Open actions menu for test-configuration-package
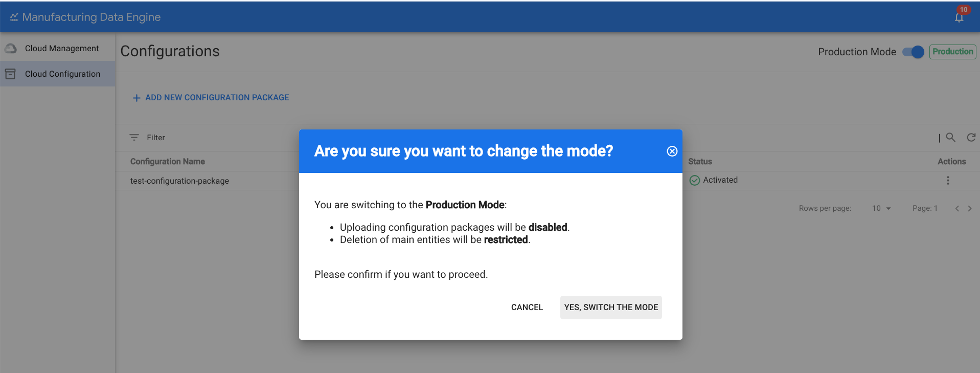 tap(948, 180)
